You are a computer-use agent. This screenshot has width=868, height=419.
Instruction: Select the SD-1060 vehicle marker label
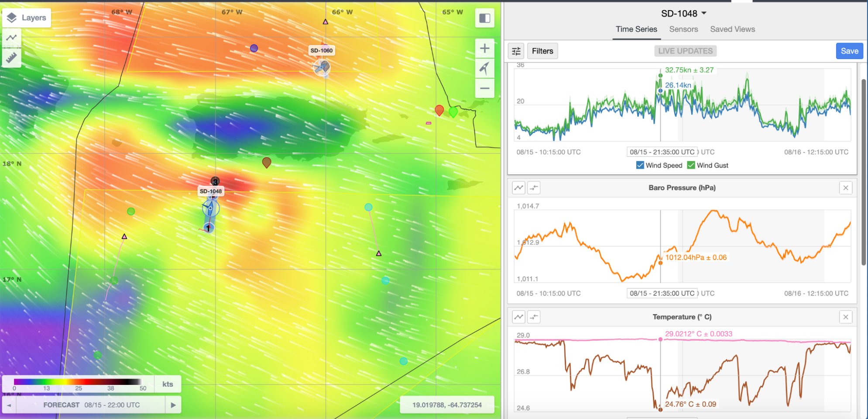[322, 51]
